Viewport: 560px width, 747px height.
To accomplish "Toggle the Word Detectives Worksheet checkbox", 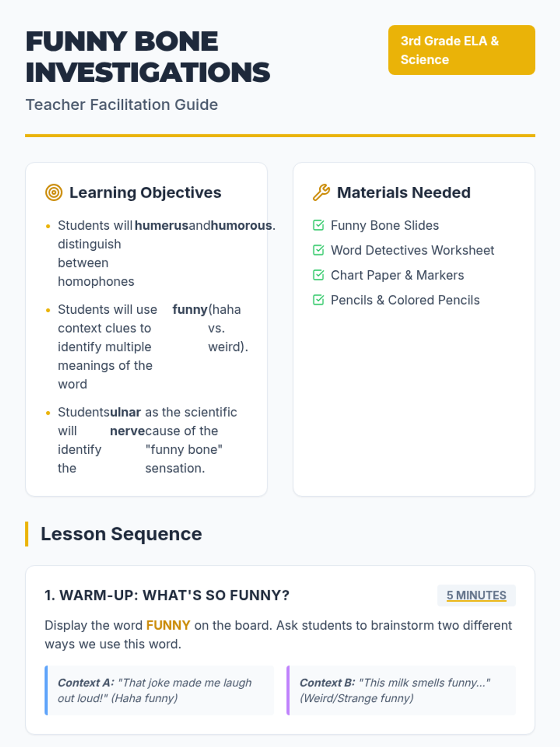I will [x=318, y=250].
